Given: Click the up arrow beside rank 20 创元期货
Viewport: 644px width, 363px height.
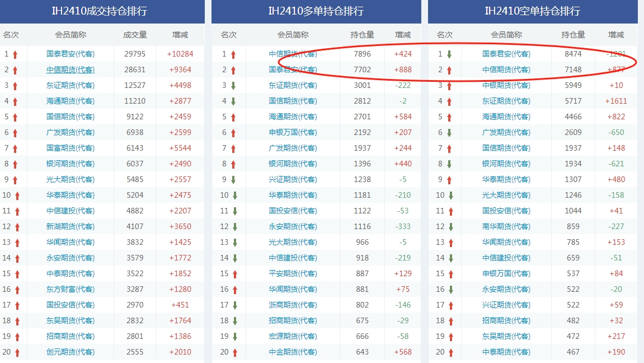Looking at the screenshot, I should 17,353.
